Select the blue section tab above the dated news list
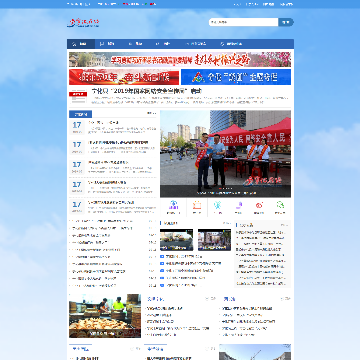This screenshot has width=360, height=360. (x=80, y=114)
